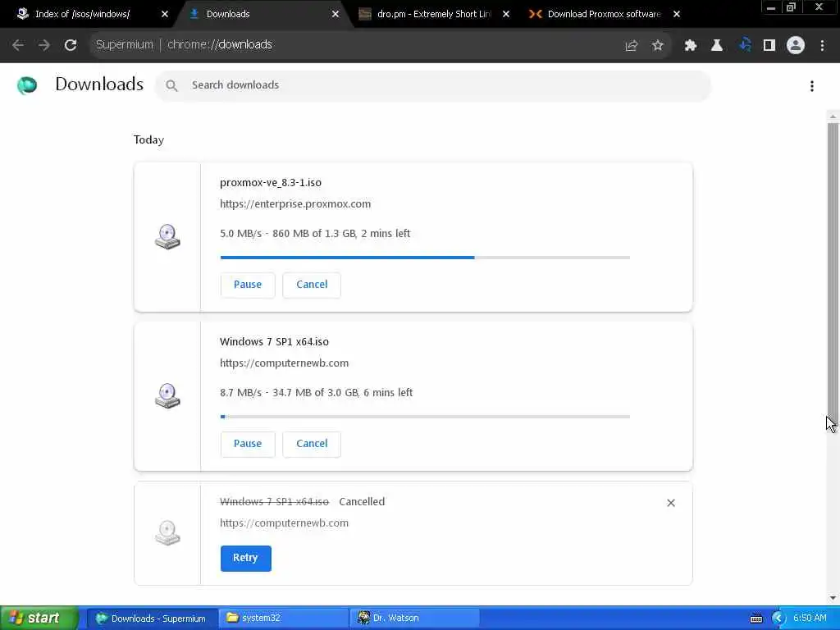This screenshot has height=630, width=840.
Task: Click the cancelled download's disc icon
Action: [x=167, y=533]
